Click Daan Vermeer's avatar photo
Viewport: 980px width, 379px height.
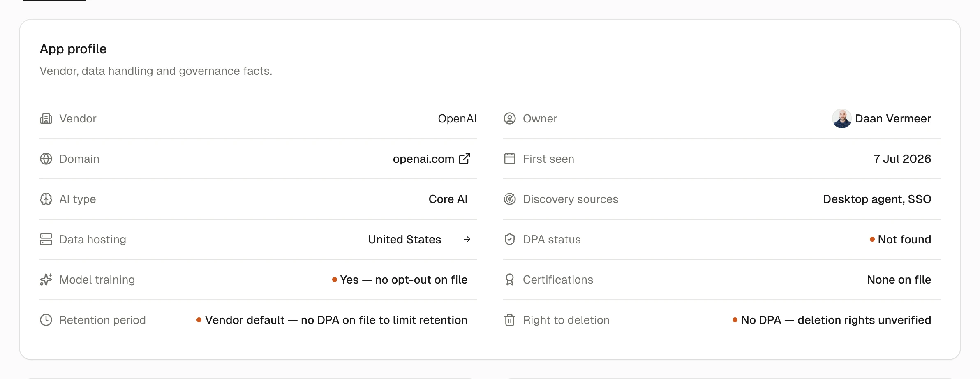[x=842, y=118]
